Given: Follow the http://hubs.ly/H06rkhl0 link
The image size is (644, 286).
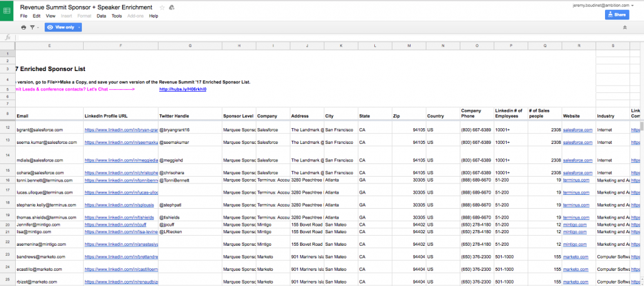Looking at the screenshot, I should coord(183,89).
